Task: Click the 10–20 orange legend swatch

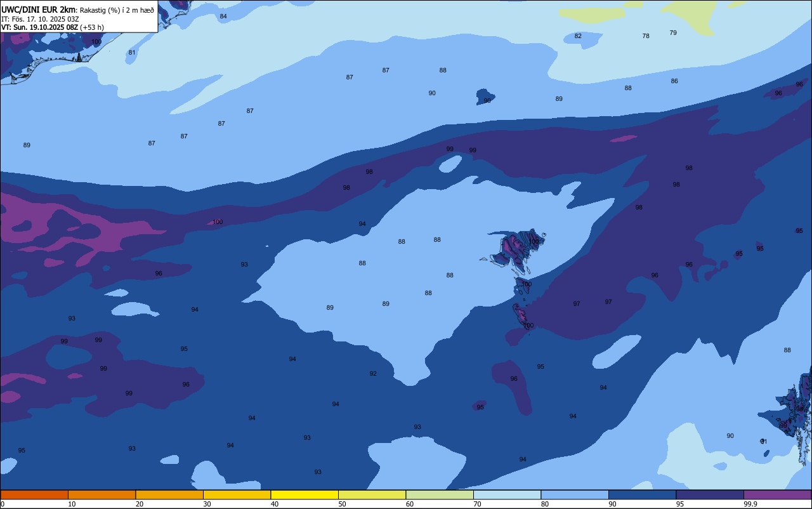Action: tap(102, 494)
